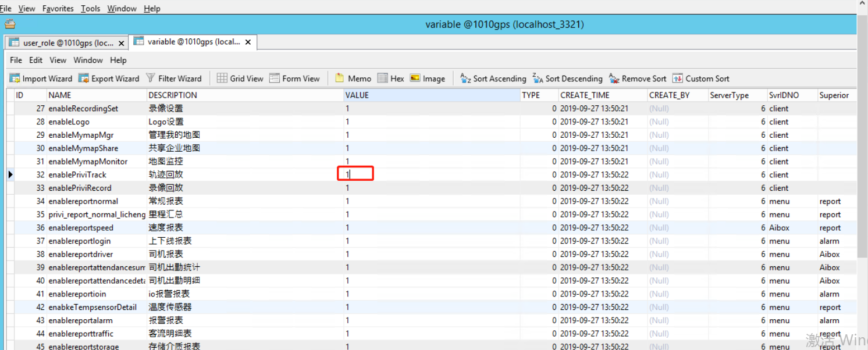Click the CREATE_BY column header
Image resolution: width=868 pixels, height=350 pixels.
pyautogui.click(x=677, y=95)
